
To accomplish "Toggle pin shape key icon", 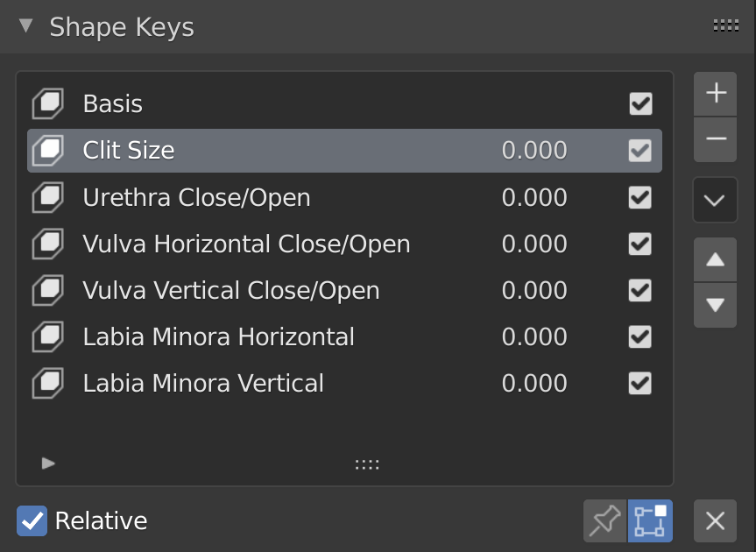I will (604, 520).
